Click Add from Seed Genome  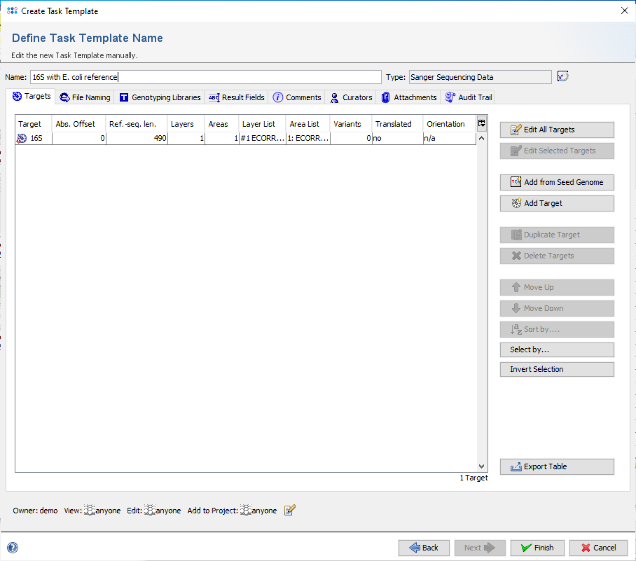557,182
